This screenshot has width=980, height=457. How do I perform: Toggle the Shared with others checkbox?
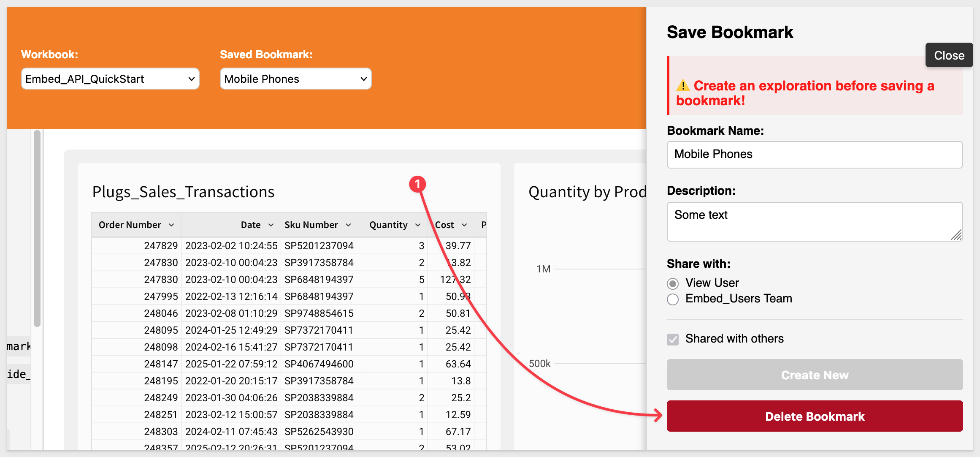pyautogui.click(x=673, y=339)
